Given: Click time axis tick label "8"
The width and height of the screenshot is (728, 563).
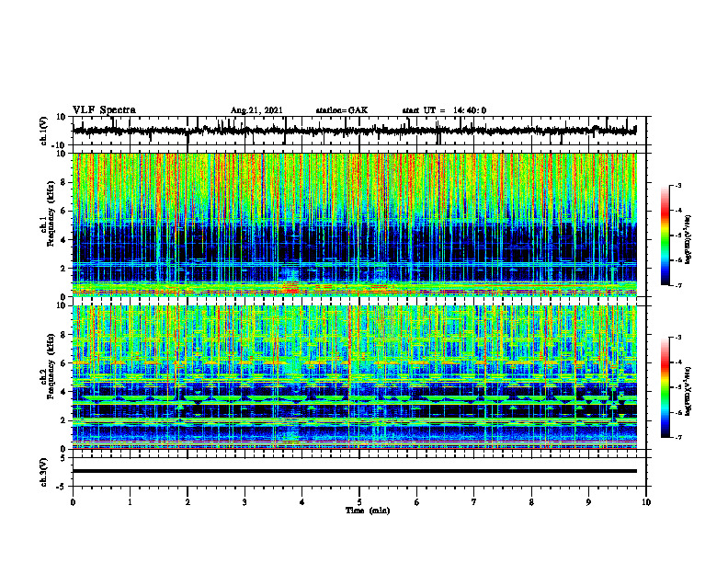Looking at the screenshot, I should click(531, 502).
